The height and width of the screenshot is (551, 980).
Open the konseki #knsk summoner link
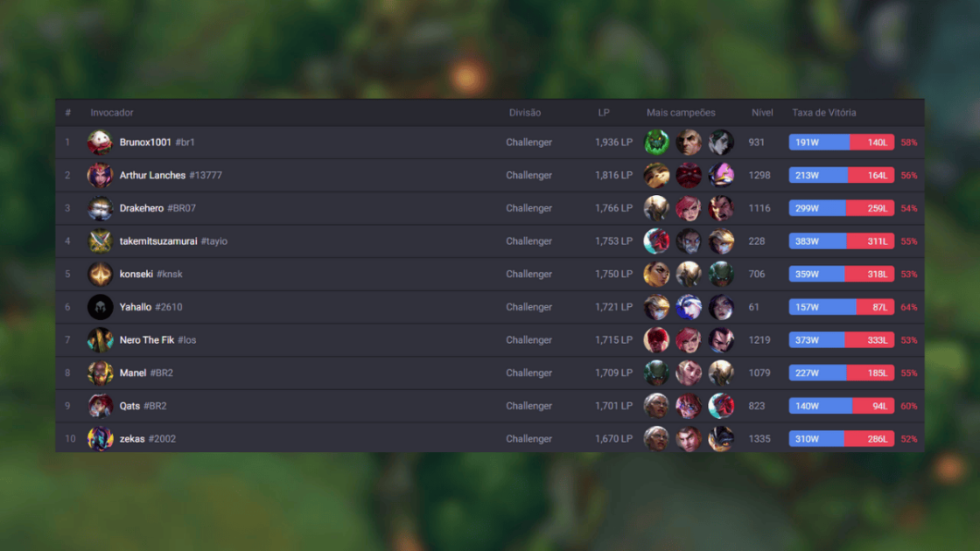pyautogui.click(x=150, y=275)
